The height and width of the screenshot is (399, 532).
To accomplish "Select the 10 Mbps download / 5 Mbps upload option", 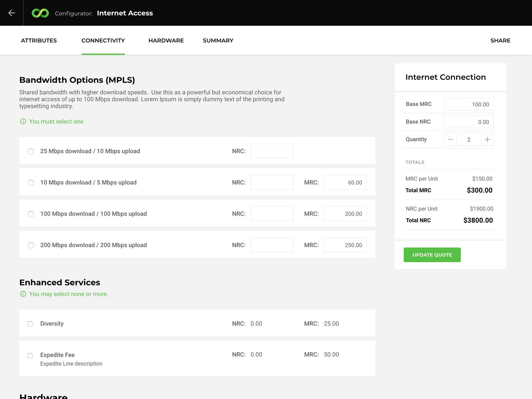I will point(31,183).
